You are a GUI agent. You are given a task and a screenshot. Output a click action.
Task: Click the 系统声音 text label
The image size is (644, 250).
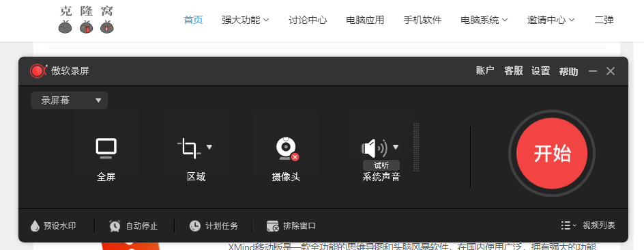pyautogui.click(x=381, y=177)
